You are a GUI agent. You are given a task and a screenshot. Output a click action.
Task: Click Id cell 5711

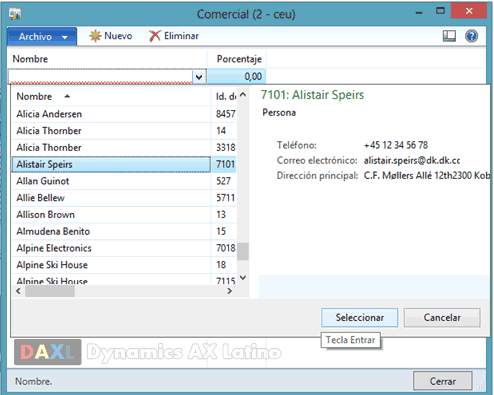(224, 198)
